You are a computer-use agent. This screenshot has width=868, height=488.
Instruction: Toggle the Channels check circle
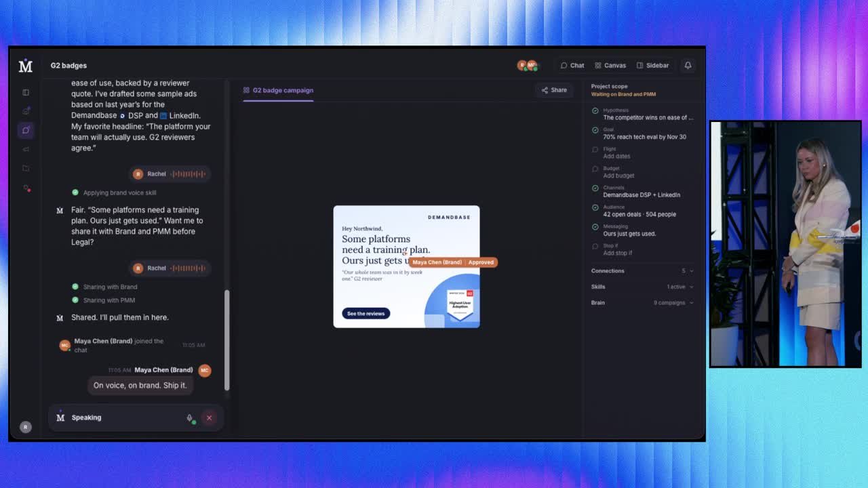pyautogui.click(x=595, y=188)
